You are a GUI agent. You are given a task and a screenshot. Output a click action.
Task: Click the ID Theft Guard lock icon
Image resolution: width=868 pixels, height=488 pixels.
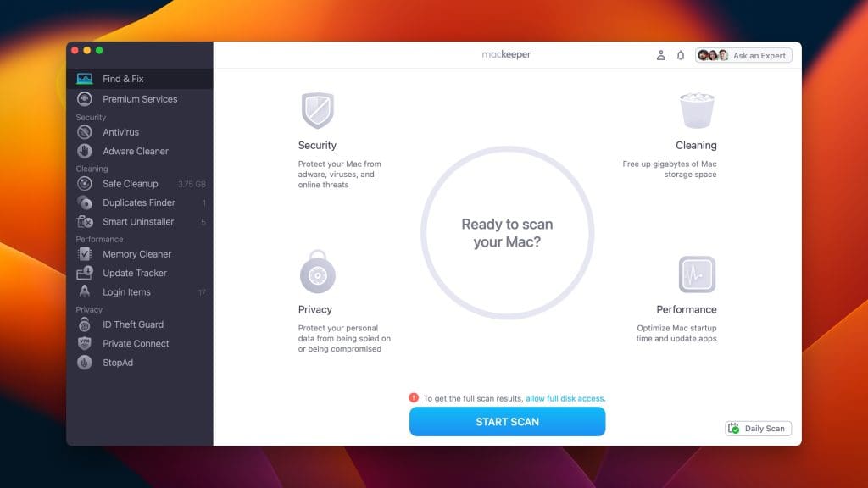click(x=85, y=324)
